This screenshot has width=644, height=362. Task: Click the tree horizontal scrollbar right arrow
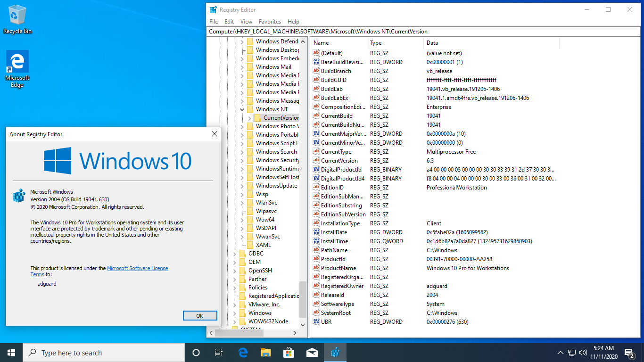pyautogui.click(x=295, y=333)
